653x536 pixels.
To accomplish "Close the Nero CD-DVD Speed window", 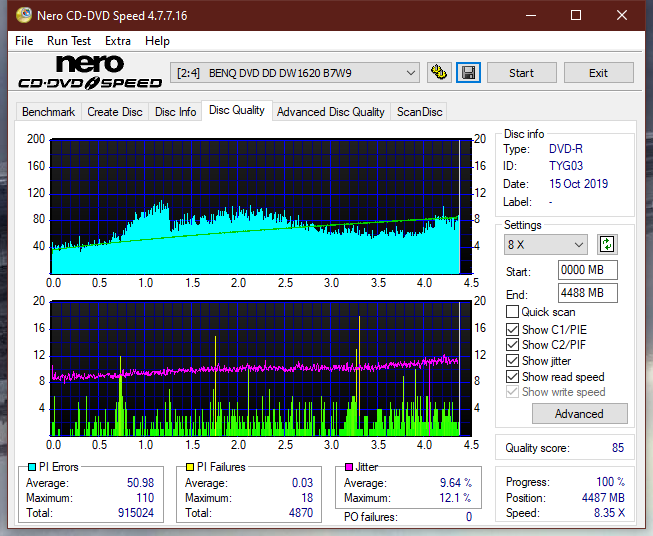I will 622,15.
